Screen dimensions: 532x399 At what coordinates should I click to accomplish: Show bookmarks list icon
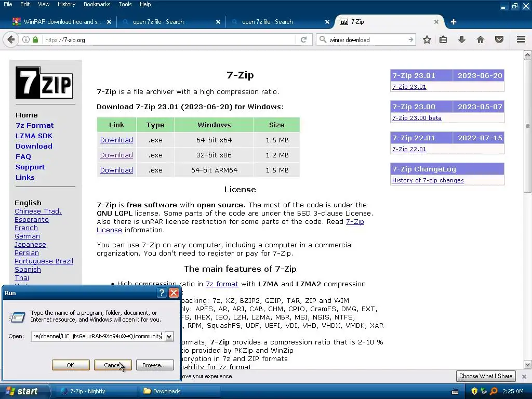[443, 39]
